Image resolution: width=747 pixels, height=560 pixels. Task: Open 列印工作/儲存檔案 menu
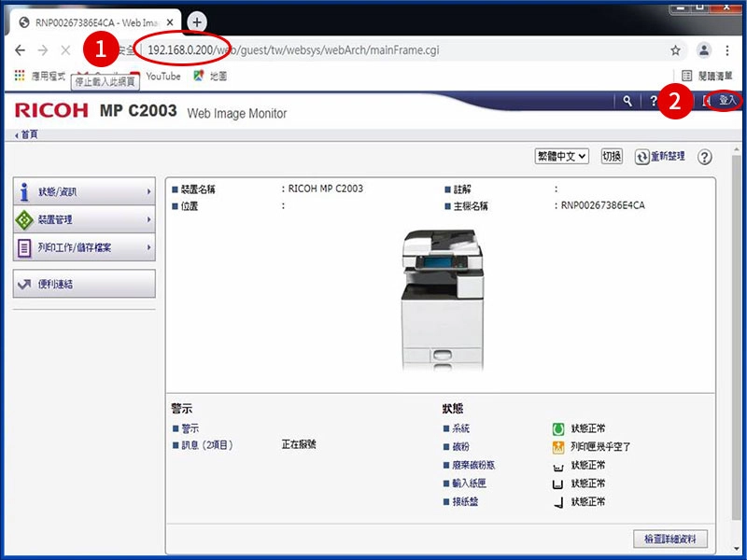(x=84, y=248)
